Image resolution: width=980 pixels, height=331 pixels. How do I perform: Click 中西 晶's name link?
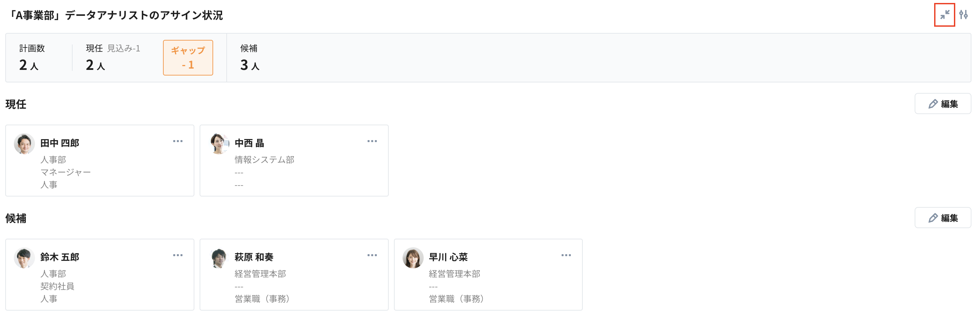point(249,143)
